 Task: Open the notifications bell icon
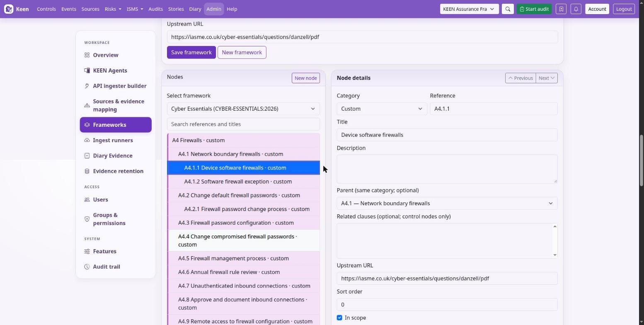pyautogui.click(x=576, y=9)
